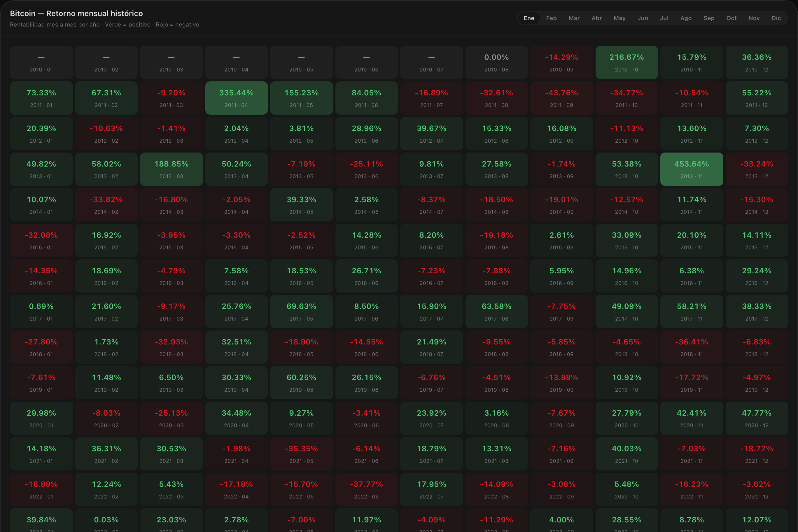
Task: Select the 2022 · 06 cell showing -37.77%
Action: (x=366, y=490)
